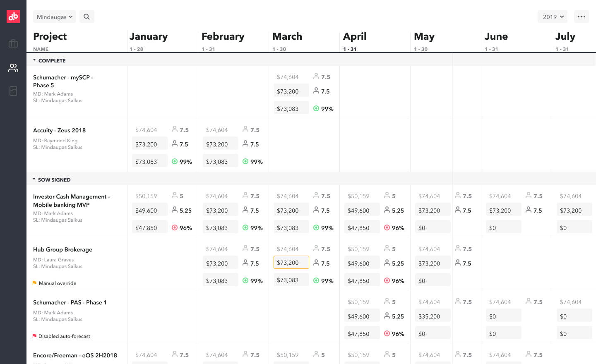Click person icon 7.5 in Investor Cash June
This screenshot has width=596, height=364.
pyautogui.click(x=529, y=210)
